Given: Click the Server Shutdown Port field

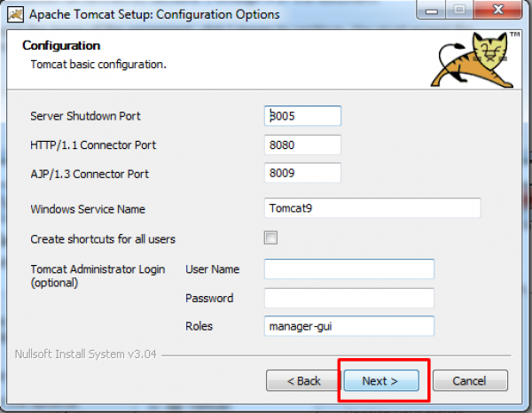Looking at the screenshot, I should tap(302, 116).
